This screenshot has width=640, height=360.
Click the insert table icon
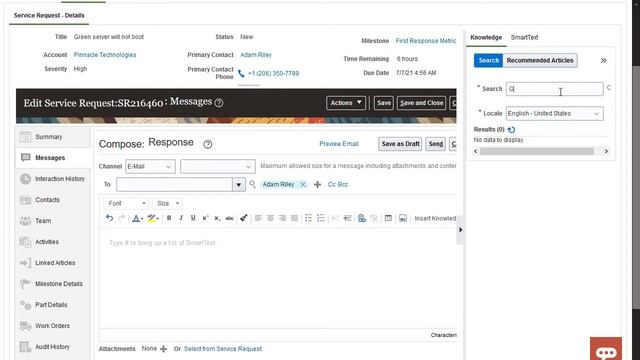click(388, 218)
